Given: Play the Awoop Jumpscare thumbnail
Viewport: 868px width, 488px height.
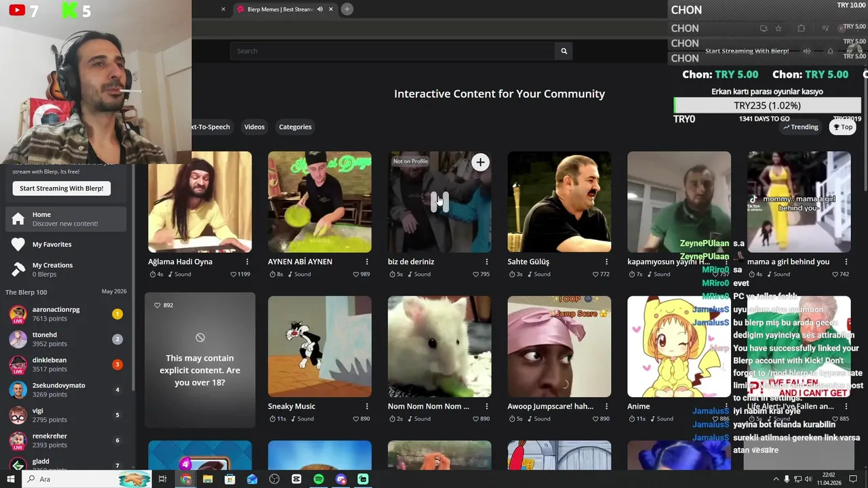Looking at the screenshot, I should point(559,346).
